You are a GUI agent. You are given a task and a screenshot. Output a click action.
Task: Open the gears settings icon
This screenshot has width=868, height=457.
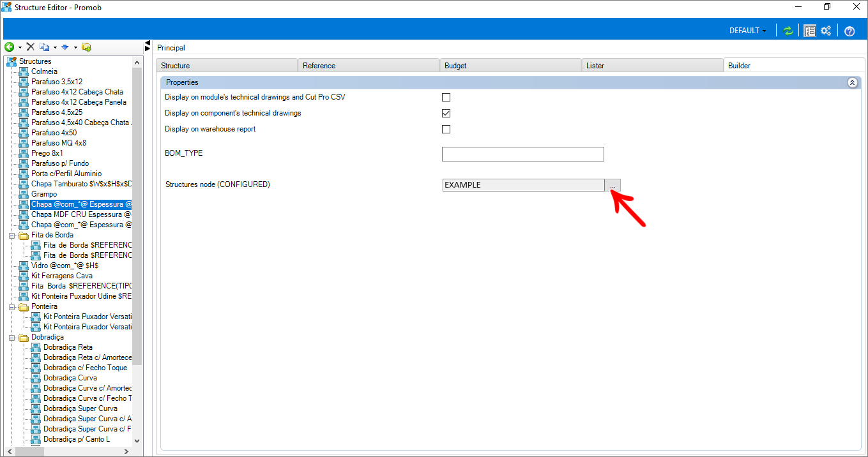coord(826,31)
